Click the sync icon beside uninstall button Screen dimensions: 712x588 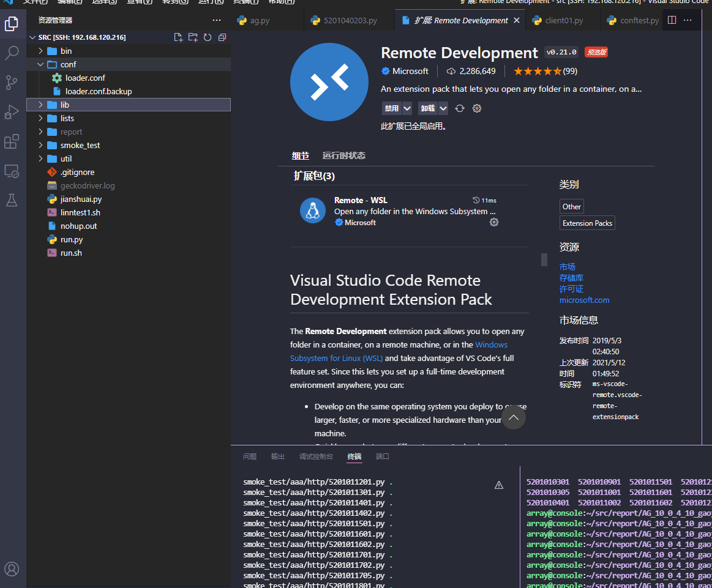coord(460,108)
